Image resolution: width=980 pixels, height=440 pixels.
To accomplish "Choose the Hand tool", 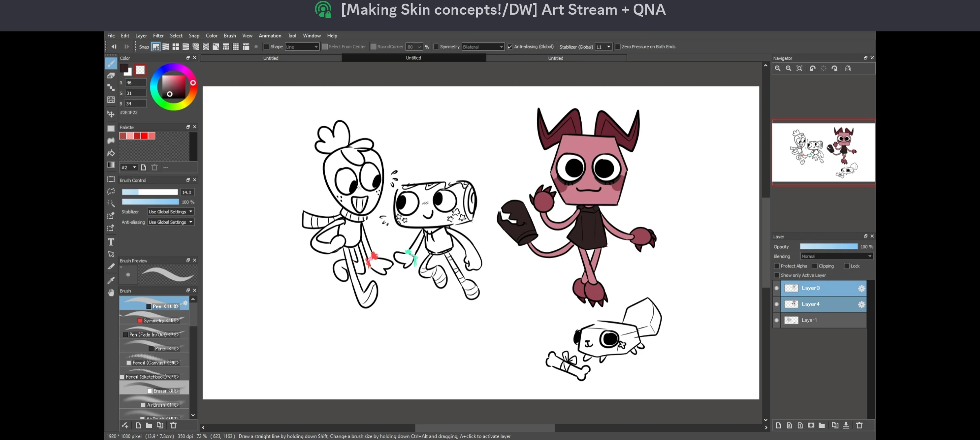I will point(111,292).
